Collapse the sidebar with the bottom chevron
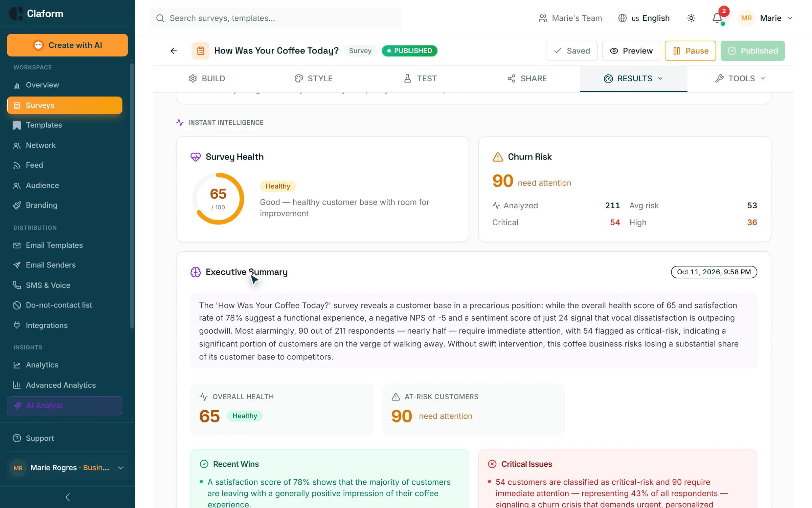The height and width of the screenshot is (508, 812). click(68, 497)
